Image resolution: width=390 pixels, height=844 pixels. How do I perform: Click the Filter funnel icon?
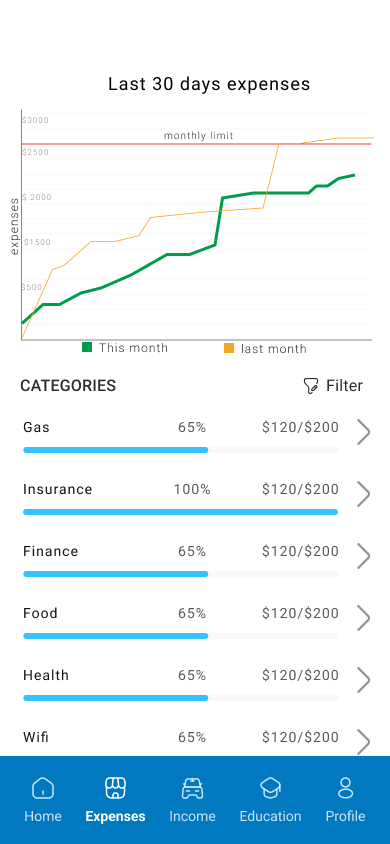[x=311, y=386]
